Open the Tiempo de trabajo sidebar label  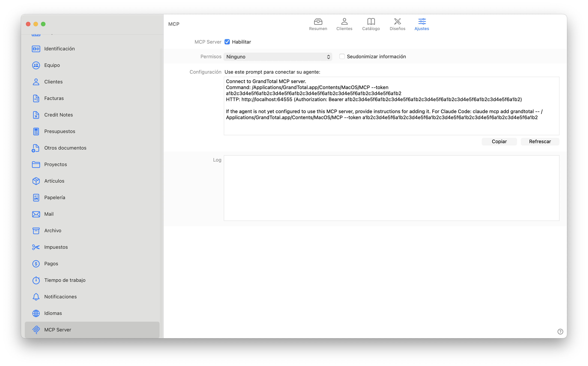pyautogui.click(x=65, y=280)
